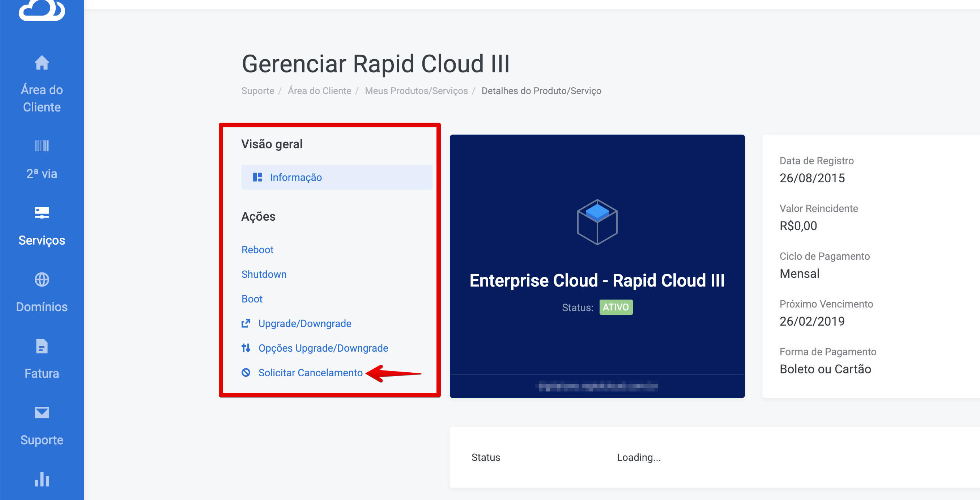Open the home icon for Área do Cliente

click(42, 63)
